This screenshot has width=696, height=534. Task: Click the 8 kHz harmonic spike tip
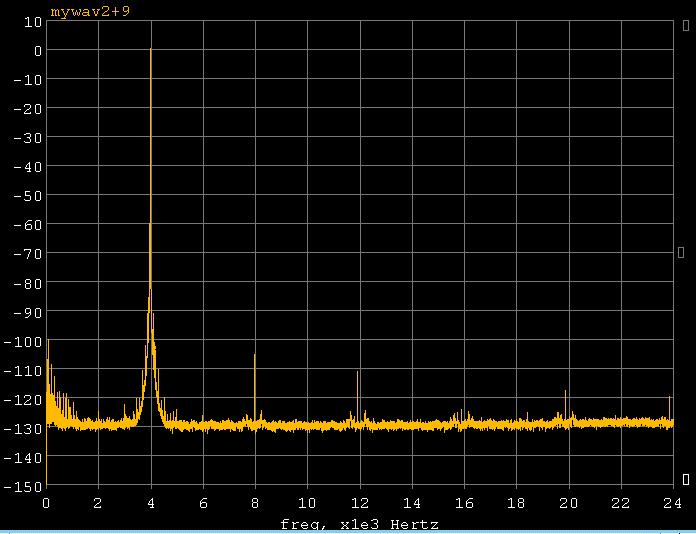255,355
